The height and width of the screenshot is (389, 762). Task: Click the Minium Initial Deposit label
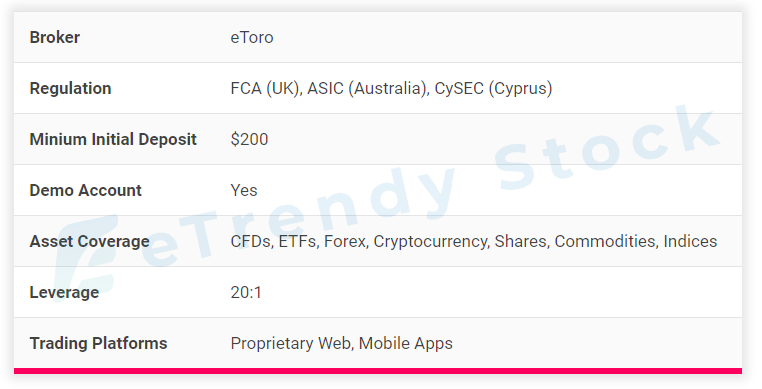(x=113, y=140)
